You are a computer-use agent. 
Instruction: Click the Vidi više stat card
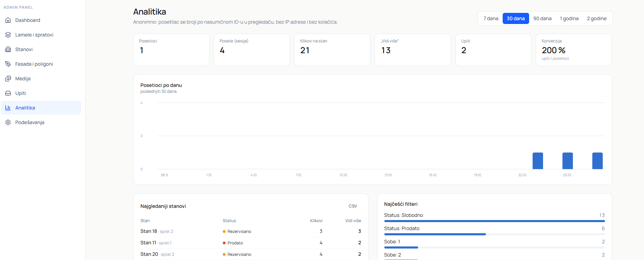413,50
